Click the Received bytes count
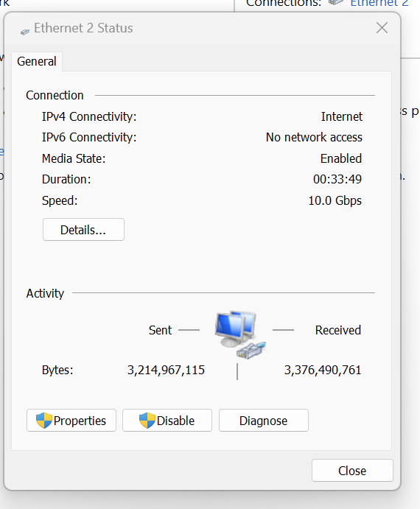Image resolution: width=420 pixels, height=509 pixels. [323, 370]
